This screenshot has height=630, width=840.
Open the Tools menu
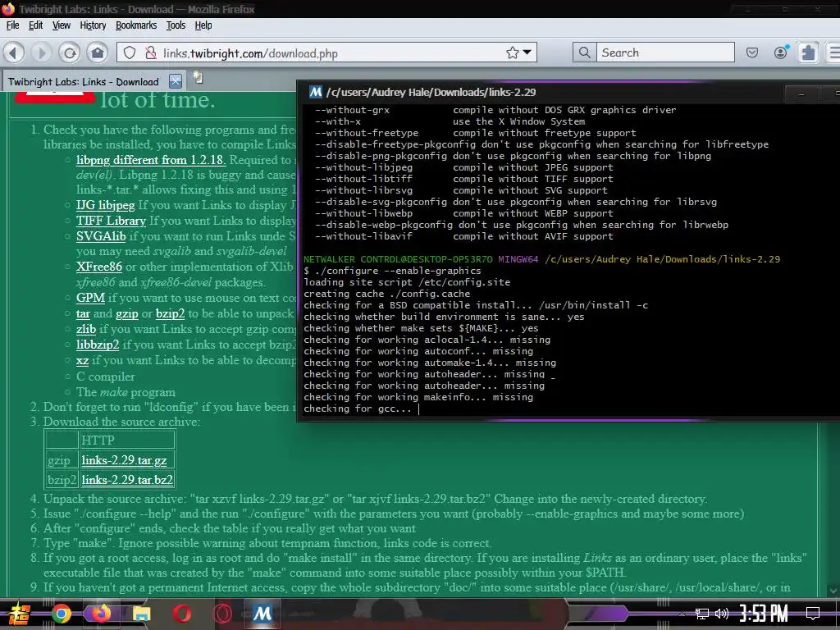coord(176,25)
